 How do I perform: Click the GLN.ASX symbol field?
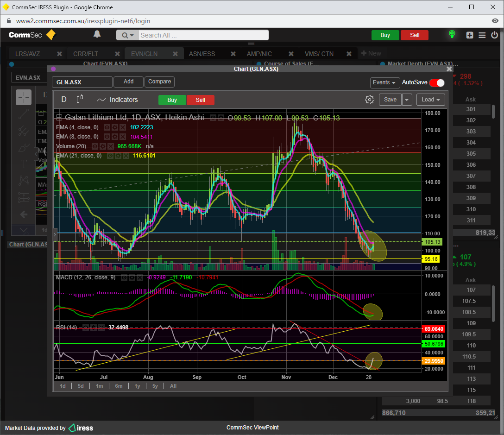[82, 82]
